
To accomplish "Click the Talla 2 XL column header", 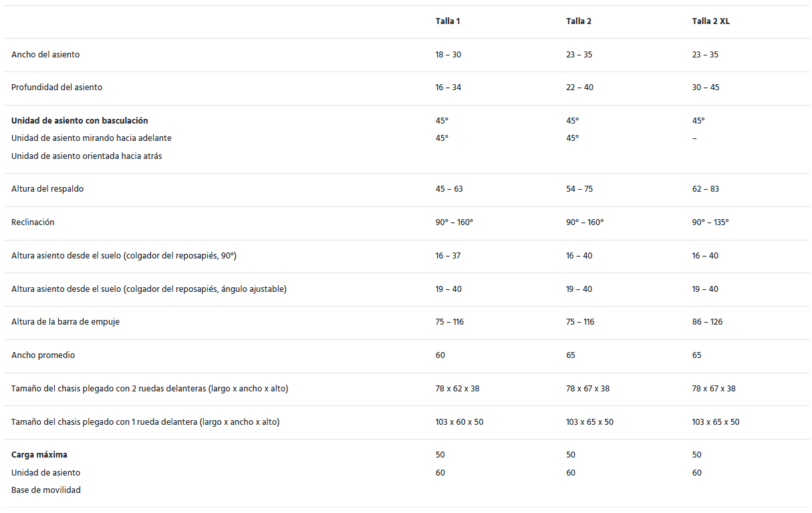I will pos(710,21).
